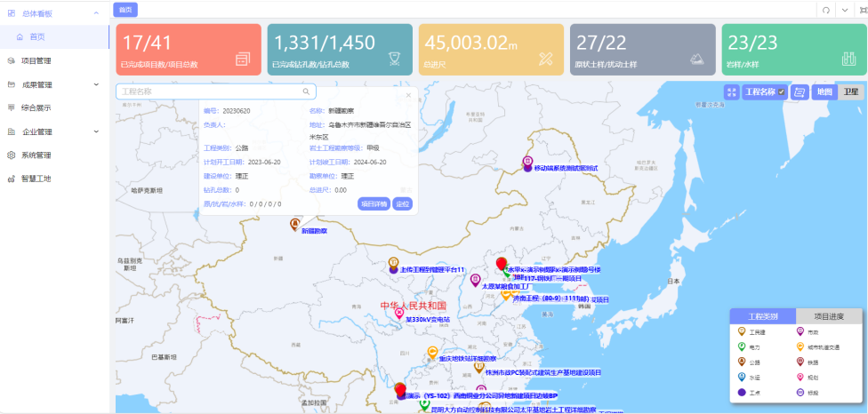Click the refresh icon in top bar
868x414 pixels.
click(826, 10)
